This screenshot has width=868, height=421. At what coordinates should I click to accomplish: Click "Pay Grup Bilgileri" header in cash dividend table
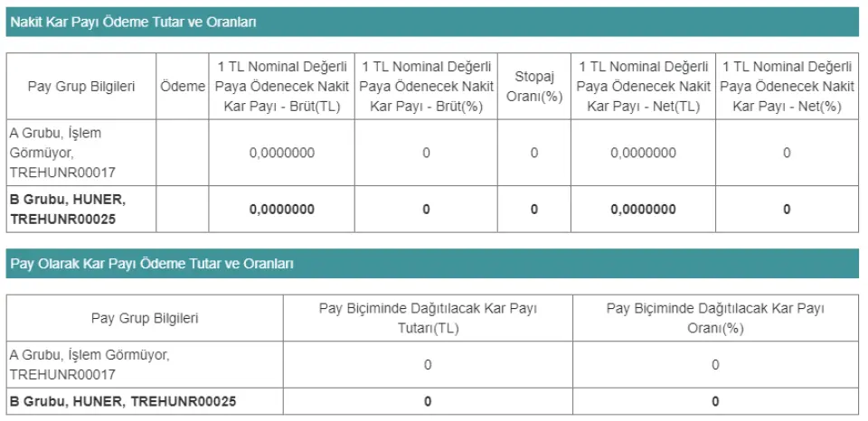pyautogui.click(x=81, y=86)
